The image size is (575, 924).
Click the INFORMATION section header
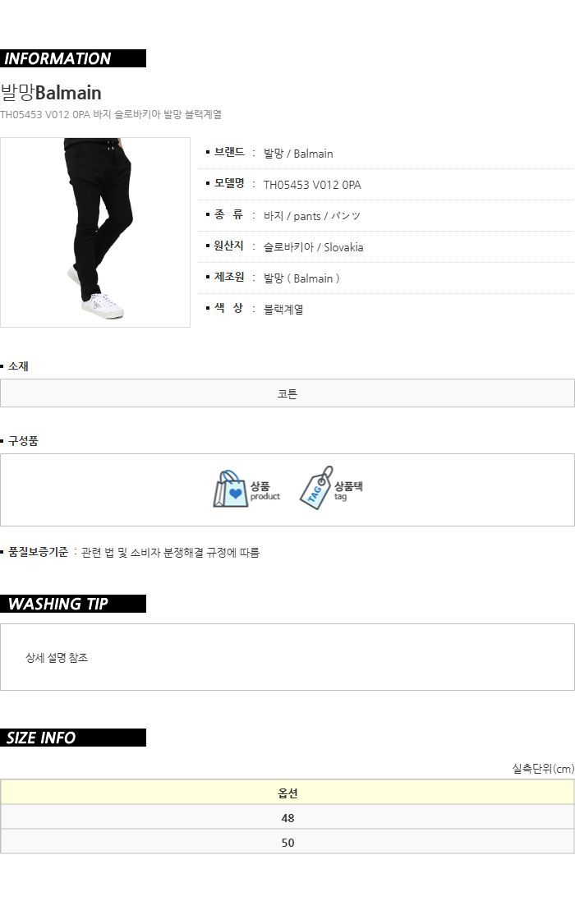pyautogui.click(x=73, y=58)
